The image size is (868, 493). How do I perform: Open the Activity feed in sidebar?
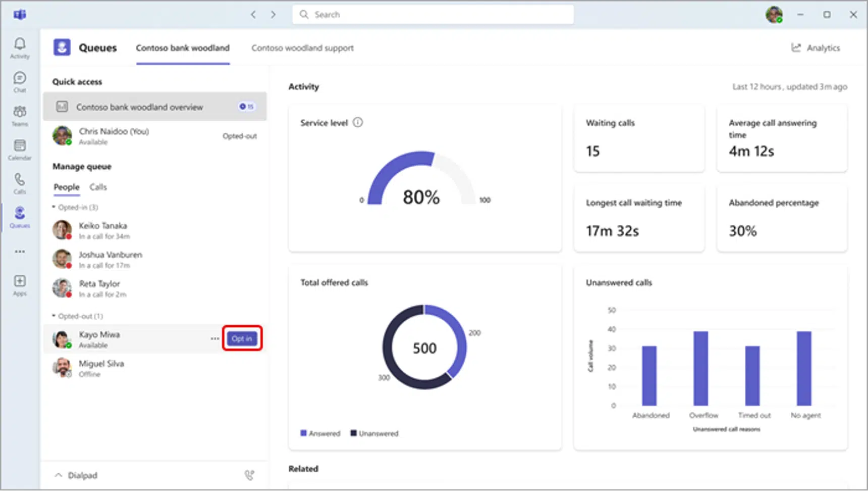(20, 48)
